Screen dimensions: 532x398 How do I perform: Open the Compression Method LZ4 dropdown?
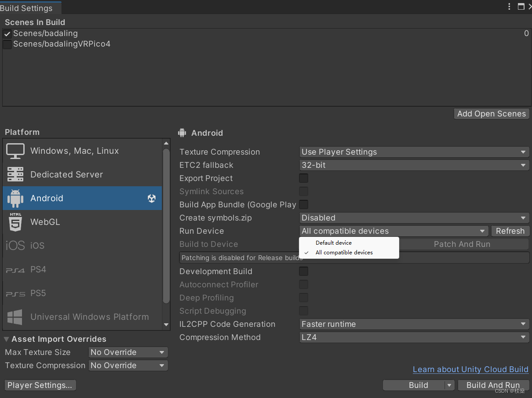pos(414,337)
